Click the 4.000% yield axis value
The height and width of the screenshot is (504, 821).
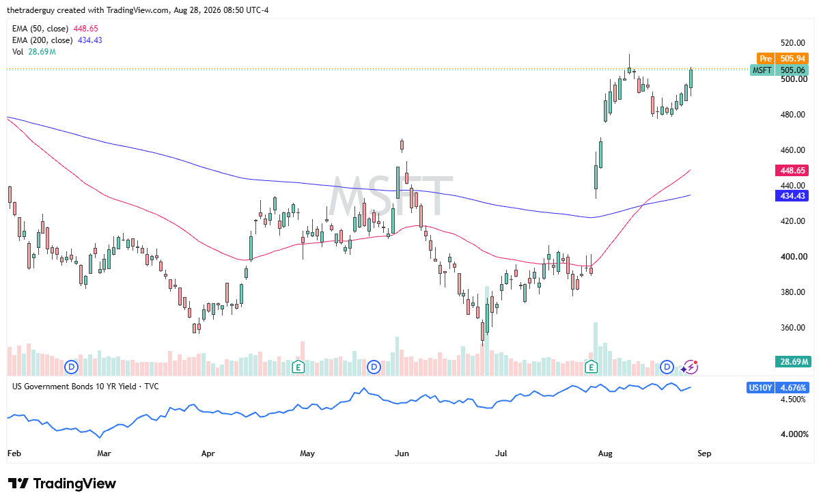coord(794,434)
